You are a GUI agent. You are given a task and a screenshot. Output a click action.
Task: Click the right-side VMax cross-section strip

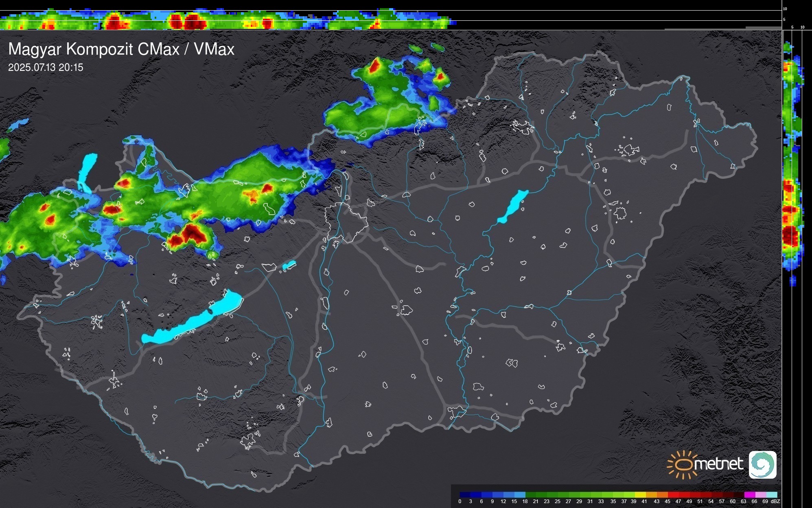[x=792, y=163]
